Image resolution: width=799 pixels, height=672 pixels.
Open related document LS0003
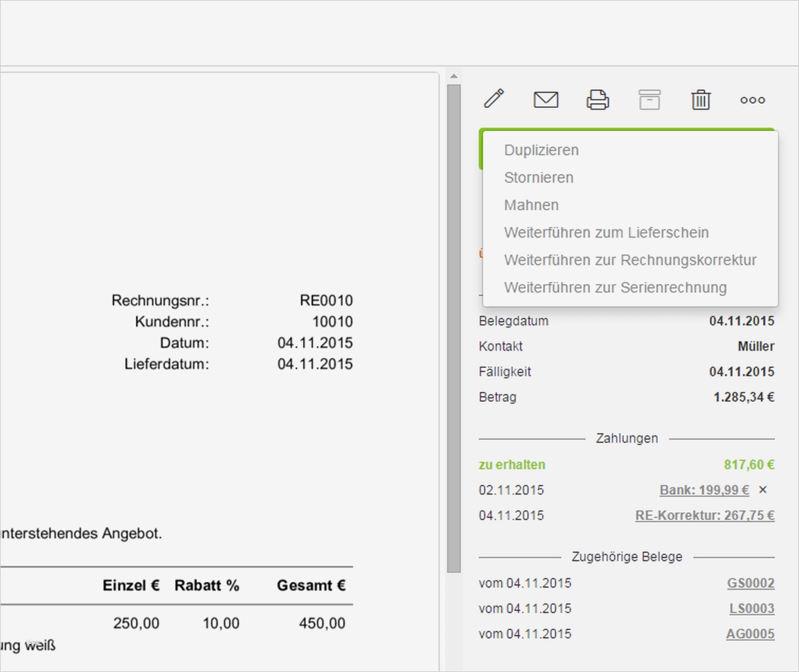click(x=752, y=609)
